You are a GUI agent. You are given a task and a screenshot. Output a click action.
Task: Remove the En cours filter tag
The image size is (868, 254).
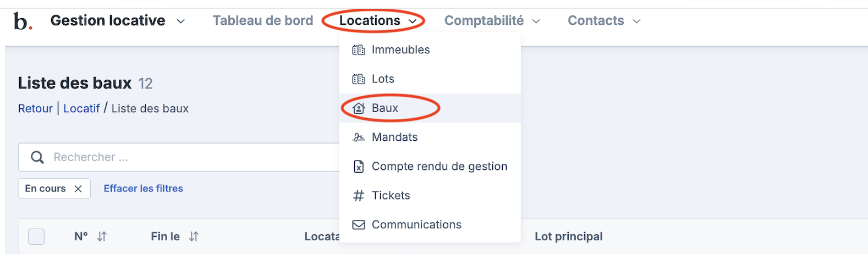(x=78, y=189)
